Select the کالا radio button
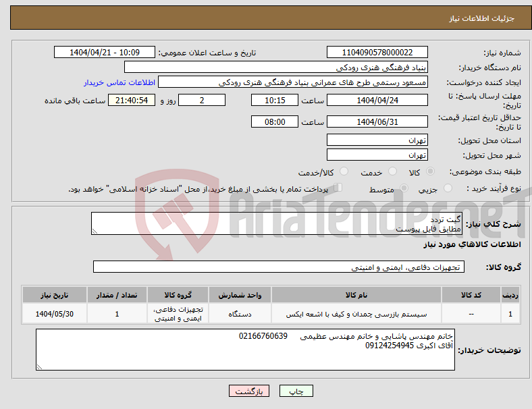The image size is (532, 409). (430, 171)
